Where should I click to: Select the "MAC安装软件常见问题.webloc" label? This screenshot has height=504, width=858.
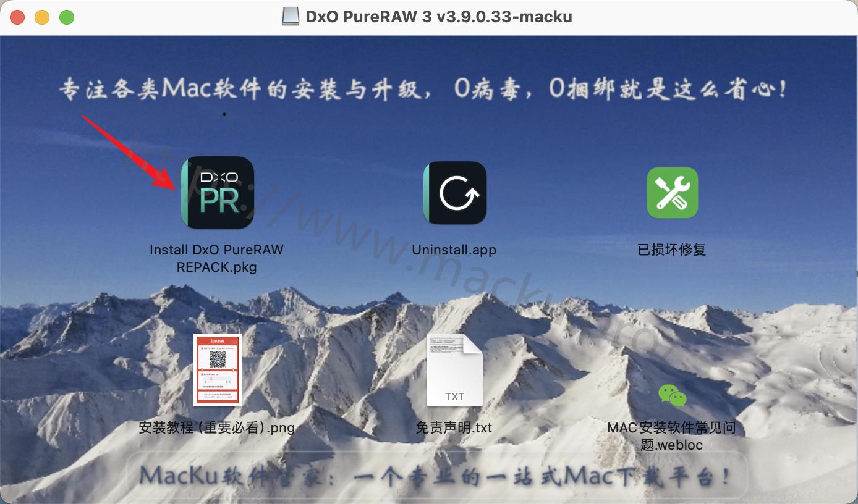pyautogui.click(x=672, y=435)
